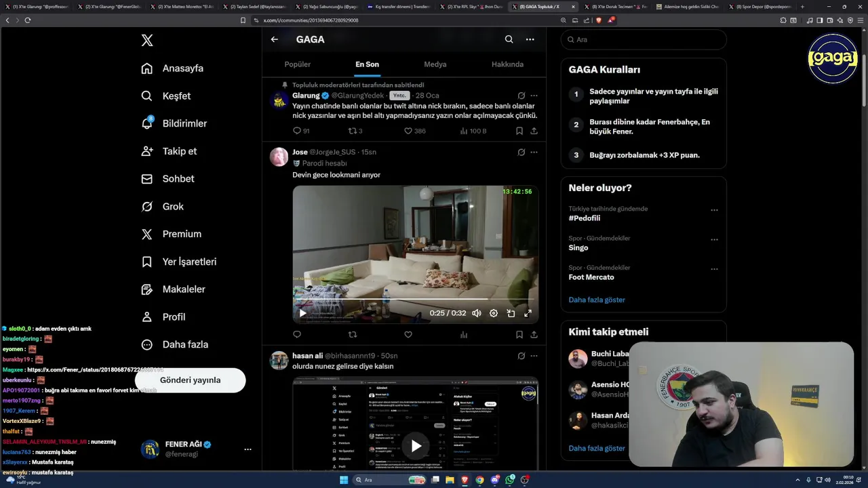Open Profil page
The height and width of the screenshot is (488, 868).
point(163,317)
